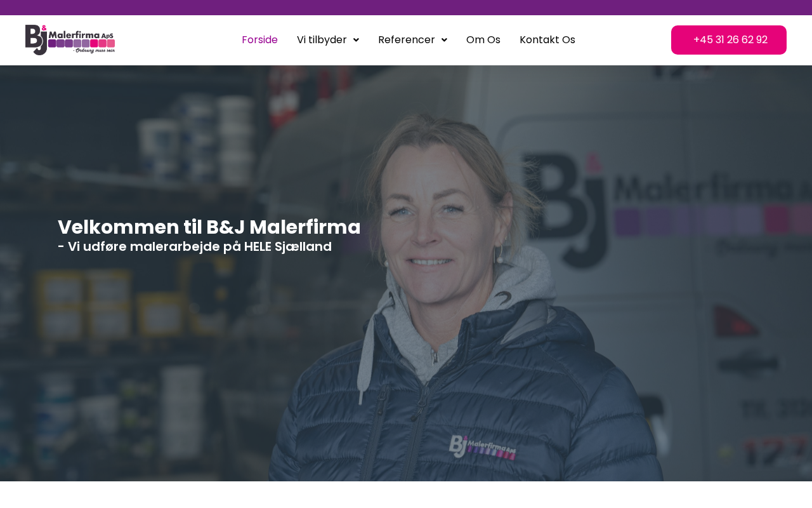
Task: Expand the chevron next to Vi tilbyder
Action: [x=356, y=40]
